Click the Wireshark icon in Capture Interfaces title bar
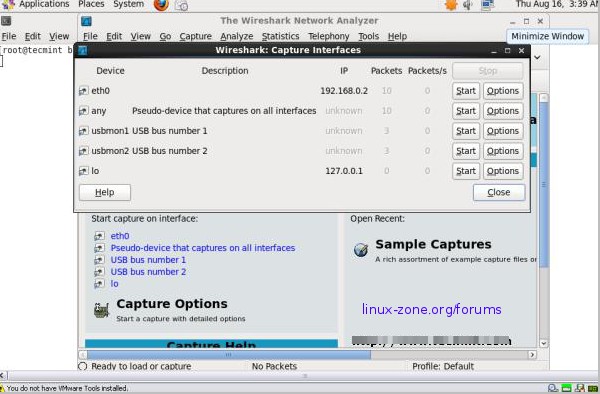This screenshot has height=394, width=600. point(83,50)
